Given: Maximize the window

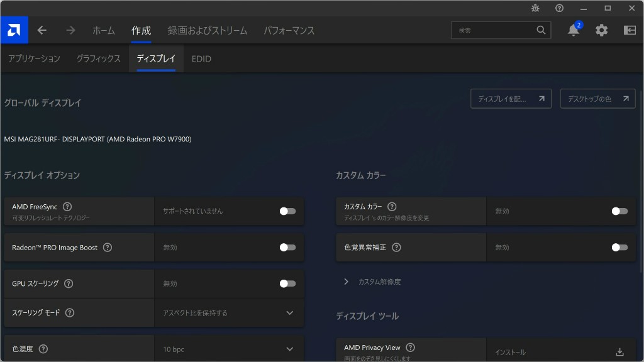Looking at the screenshot, I should click(x=608, y=8).
